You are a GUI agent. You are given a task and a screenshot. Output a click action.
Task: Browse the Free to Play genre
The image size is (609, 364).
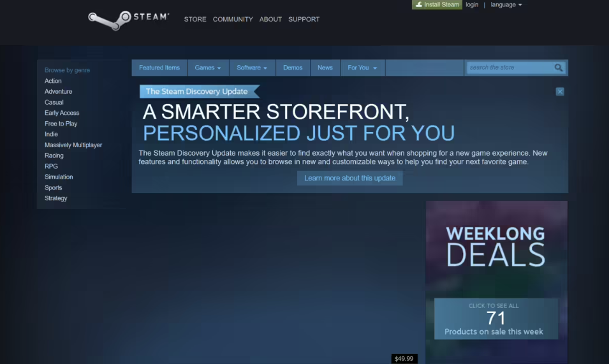coord(61,124)
